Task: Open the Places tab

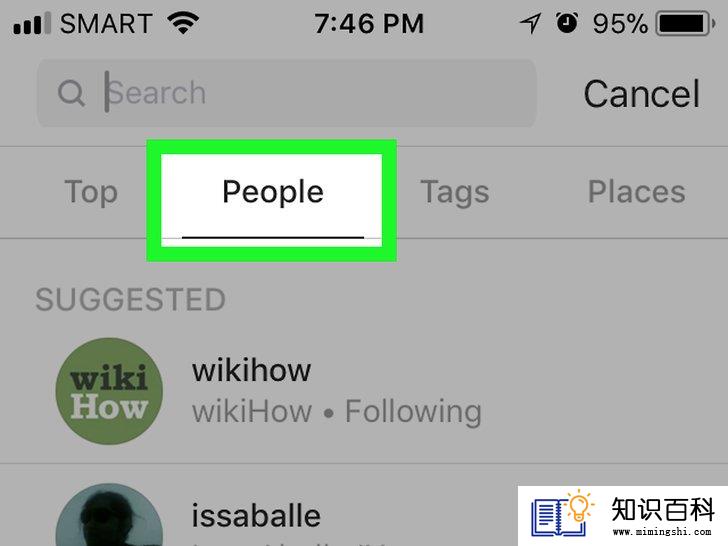Action: [637, 191]
